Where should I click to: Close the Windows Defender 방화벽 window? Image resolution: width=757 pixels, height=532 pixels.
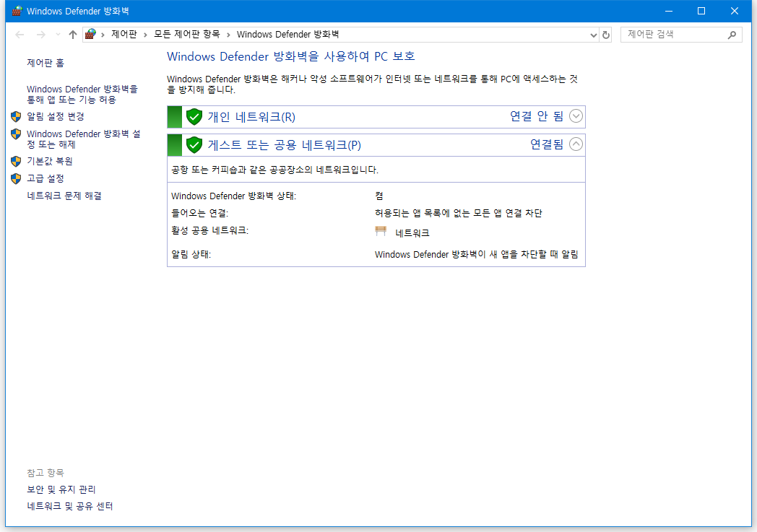click(x=735, y=11)
